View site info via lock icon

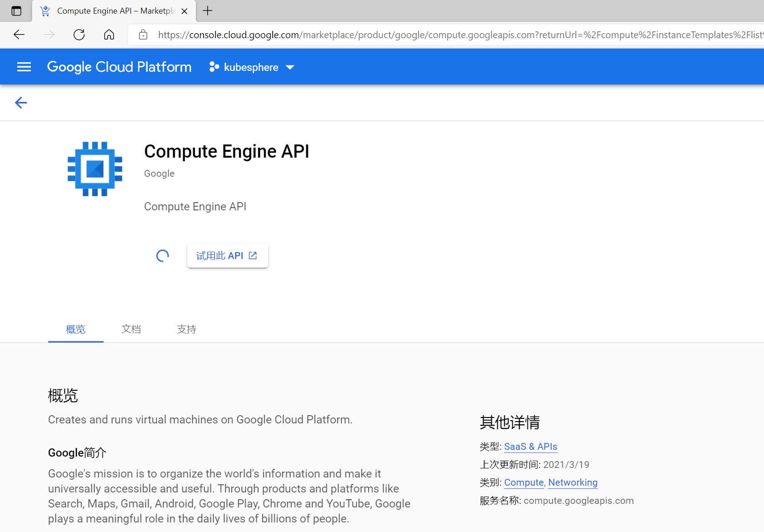tap(143, 35)
